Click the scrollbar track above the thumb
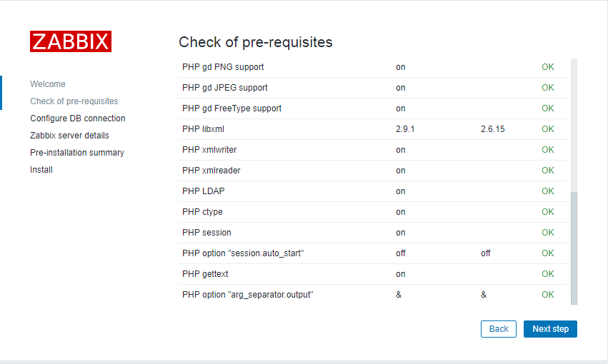 (574, 125)
